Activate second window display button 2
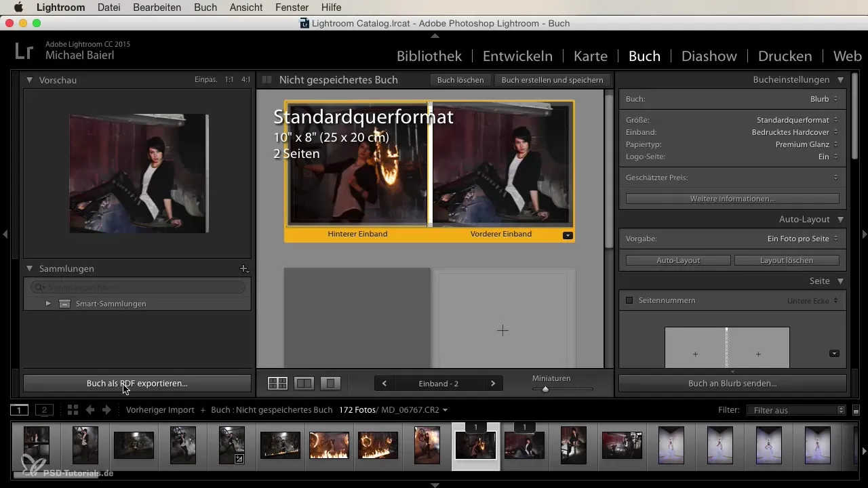 click(44, 410)
